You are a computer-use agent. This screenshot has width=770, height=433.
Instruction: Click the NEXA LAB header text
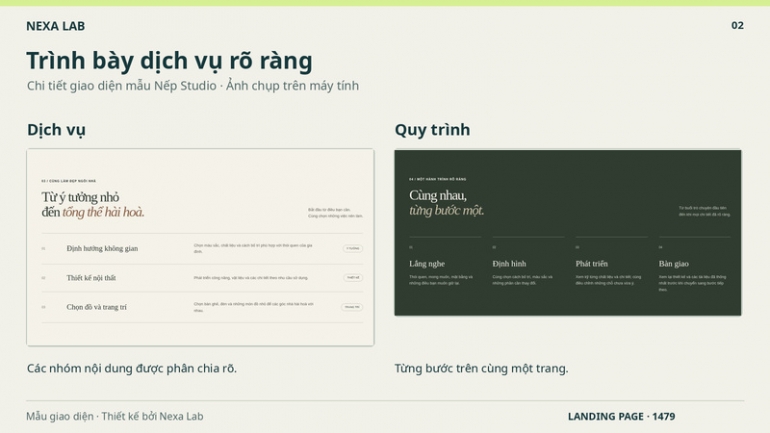[x=55, y=26]
